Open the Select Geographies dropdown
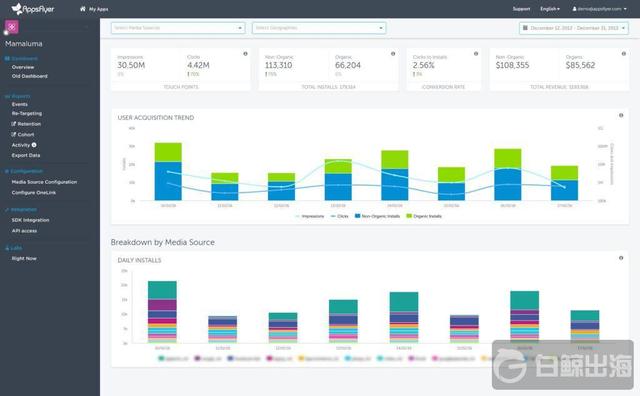 [x=319, y=28]
